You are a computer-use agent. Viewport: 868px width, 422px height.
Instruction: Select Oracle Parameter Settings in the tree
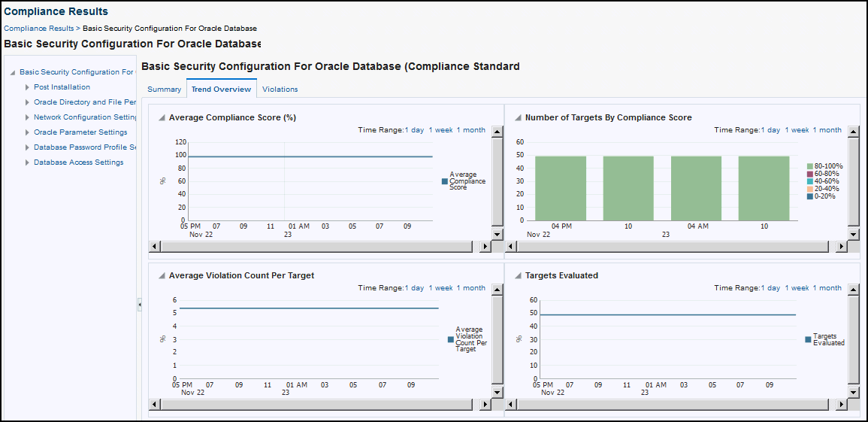click(x=80, y=132)
